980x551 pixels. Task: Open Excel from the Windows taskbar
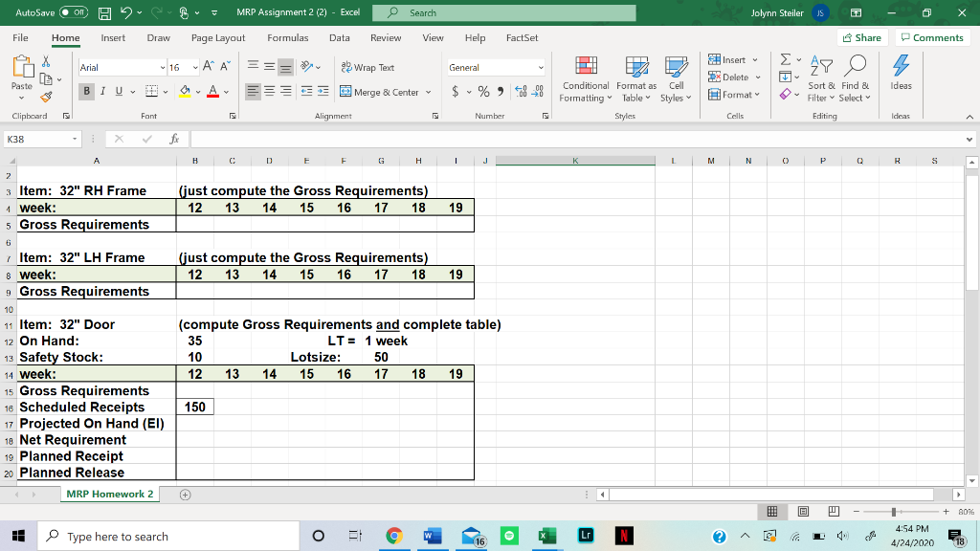tap(546, 536)
